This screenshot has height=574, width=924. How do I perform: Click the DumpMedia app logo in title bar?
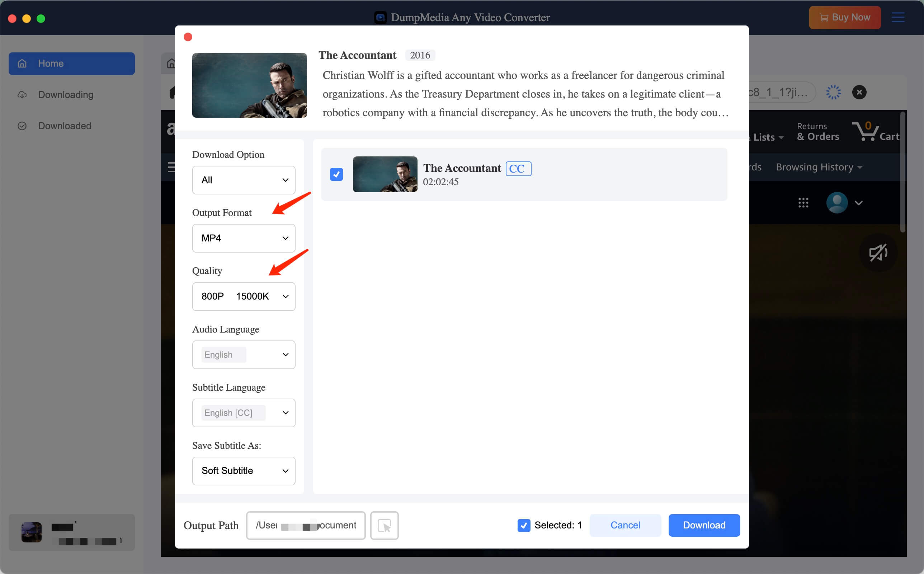[380, 18]
